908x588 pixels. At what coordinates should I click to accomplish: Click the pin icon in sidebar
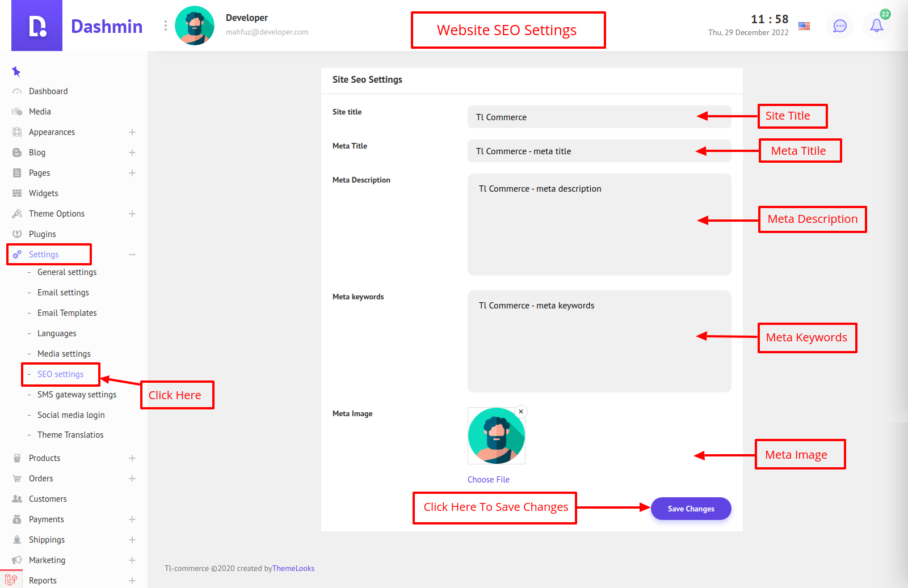point(16,71)
